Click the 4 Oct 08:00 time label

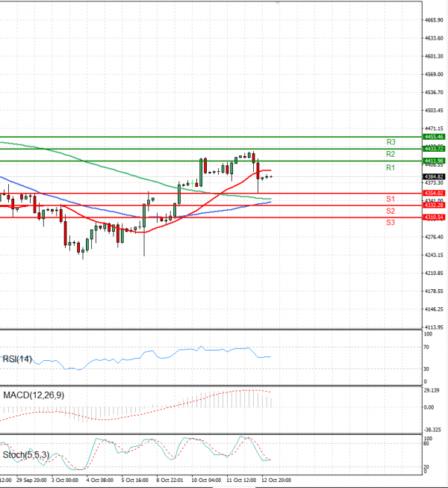tap(100, 481)
